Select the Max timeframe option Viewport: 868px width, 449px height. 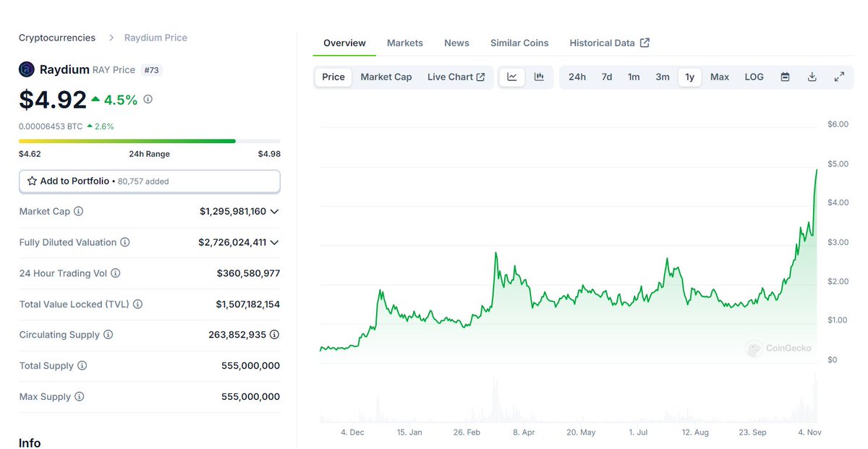(719, 77)
